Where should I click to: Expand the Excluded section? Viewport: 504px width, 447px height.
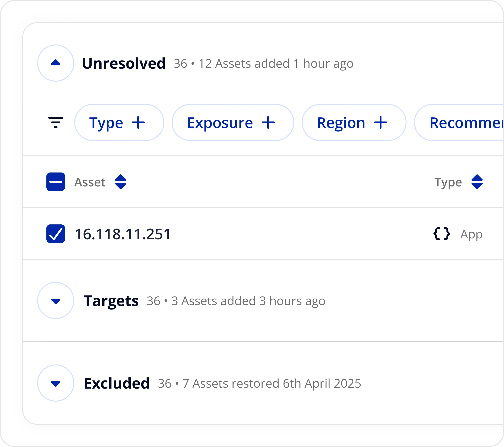(x=55, y=383)
